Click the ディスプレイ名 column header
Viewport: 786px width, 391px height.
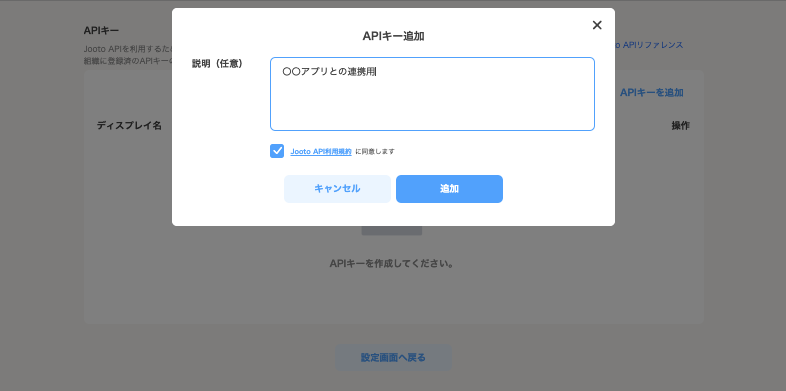tap(129, 125)
